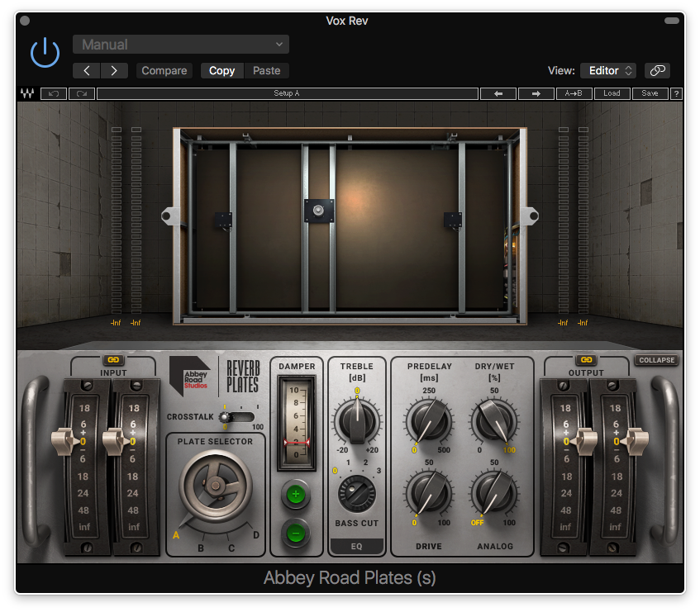Click the 'Vox Rev' window title
This screenshot has height=612, width=700.
pyautogui.click(x=347, y=21)
